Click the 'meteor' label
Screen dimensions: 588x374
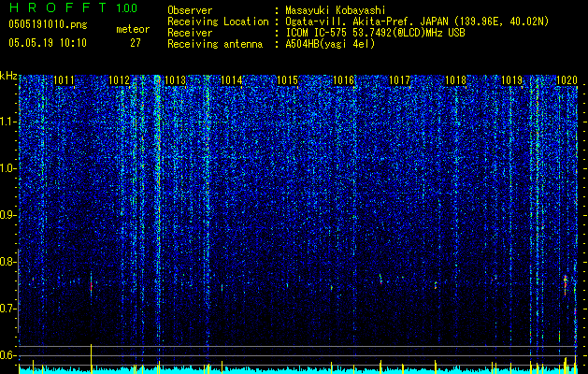point(133,29)
